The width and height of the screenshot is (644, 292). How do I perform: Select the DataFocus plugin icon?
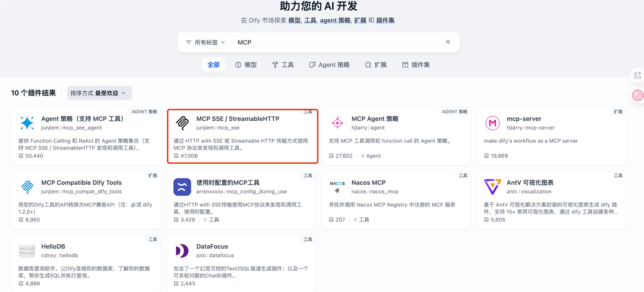tap(182, 251)
